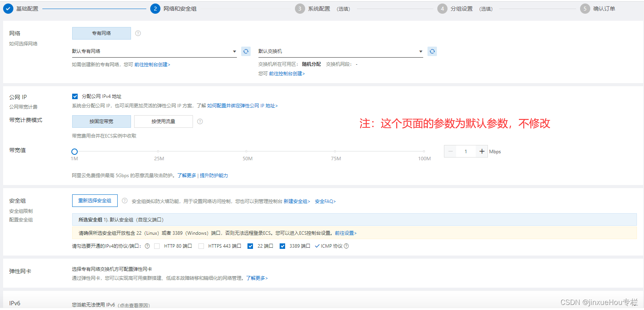Set bandwidth slider to the 75M mark
This screenshot has width=644, height=310.
[335, 151]
